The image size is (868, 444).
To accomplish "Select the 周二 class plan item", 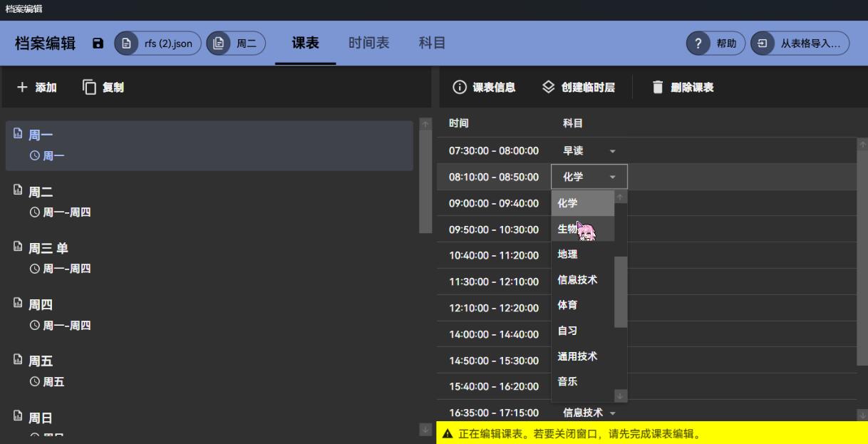I will pyautogui.click(x=210, y=202).
